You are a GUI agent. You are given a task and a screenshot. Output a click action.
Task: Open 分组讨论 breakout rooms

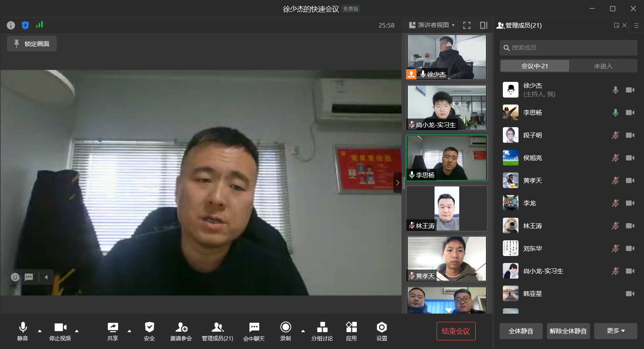[322, 331]
